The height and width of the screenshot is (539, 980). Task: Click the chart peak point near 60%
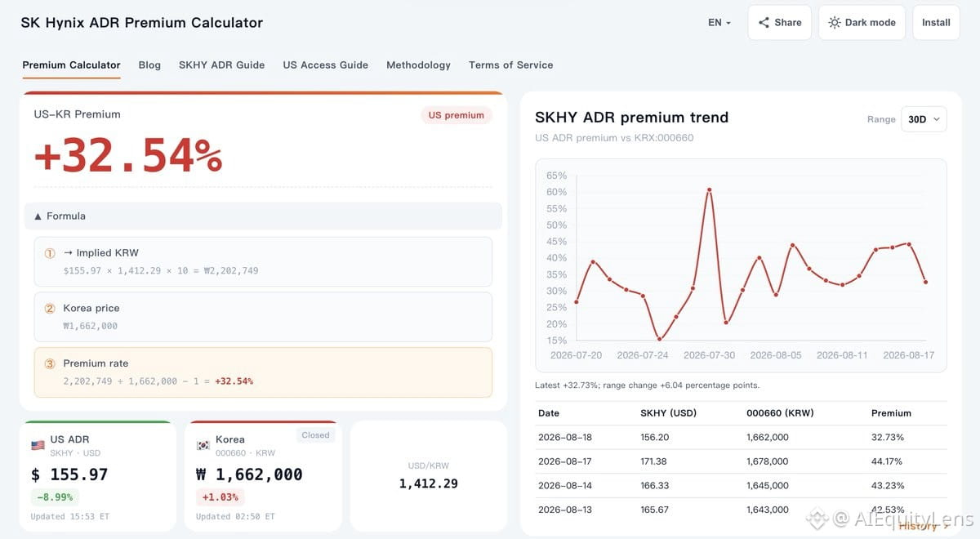(x=709, y=189)
